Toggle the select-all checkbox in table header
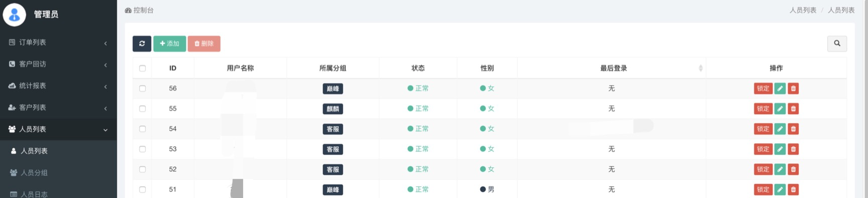Image resolution: width=868 pixels, height=198 pixels. pos(143,68)
